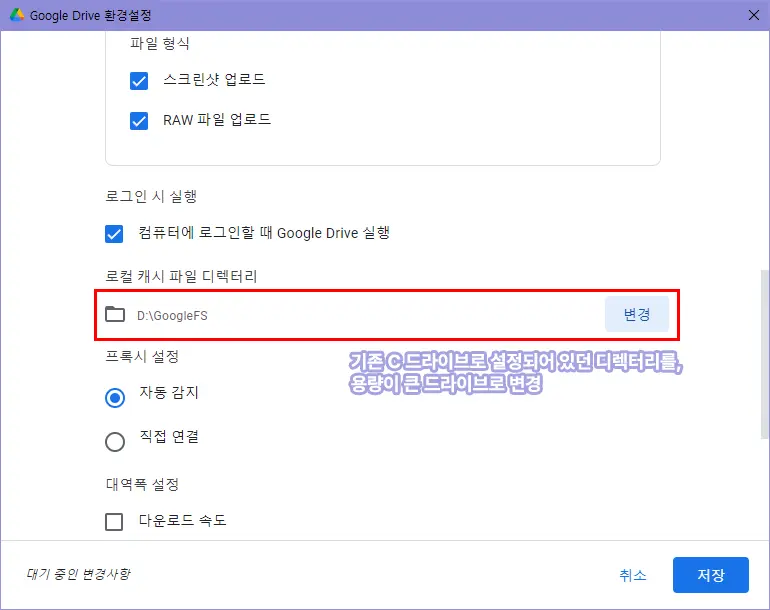Uncheck the 스크린샷 업로드 checkbox
This screenshot has height=610, width=770.
tap(139, 81)
